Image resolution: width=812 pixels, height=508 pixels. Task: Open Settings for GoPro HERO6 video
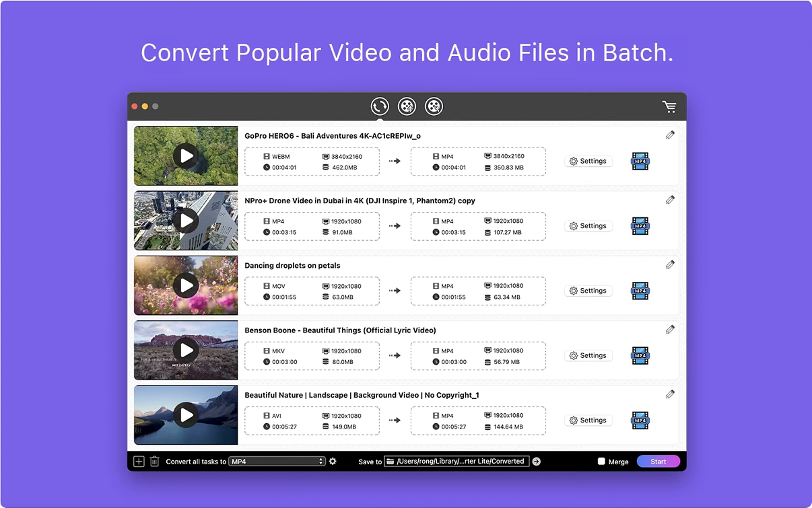point(588,161)
